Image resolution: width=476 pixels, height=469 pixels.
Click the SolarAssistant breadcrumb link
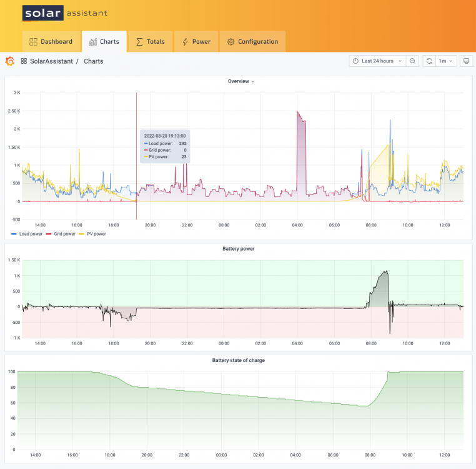pos(51,61)
